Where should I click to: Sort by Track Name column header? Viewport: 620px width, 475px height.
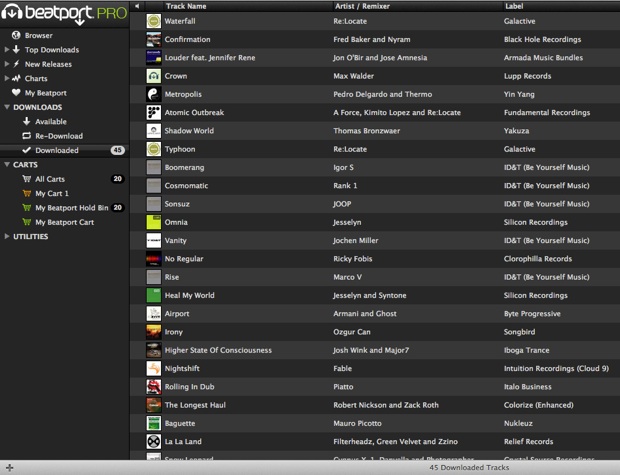tap(186, 6)
